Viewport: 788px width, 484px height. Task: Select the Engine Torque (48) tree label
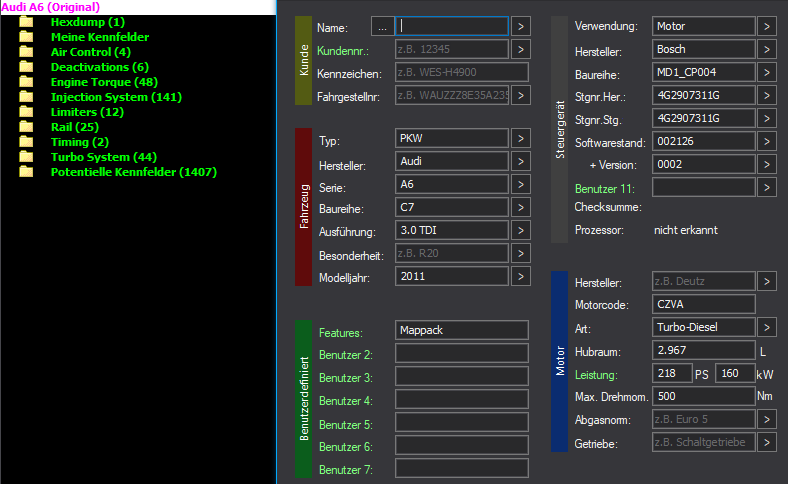coord(104,82)
